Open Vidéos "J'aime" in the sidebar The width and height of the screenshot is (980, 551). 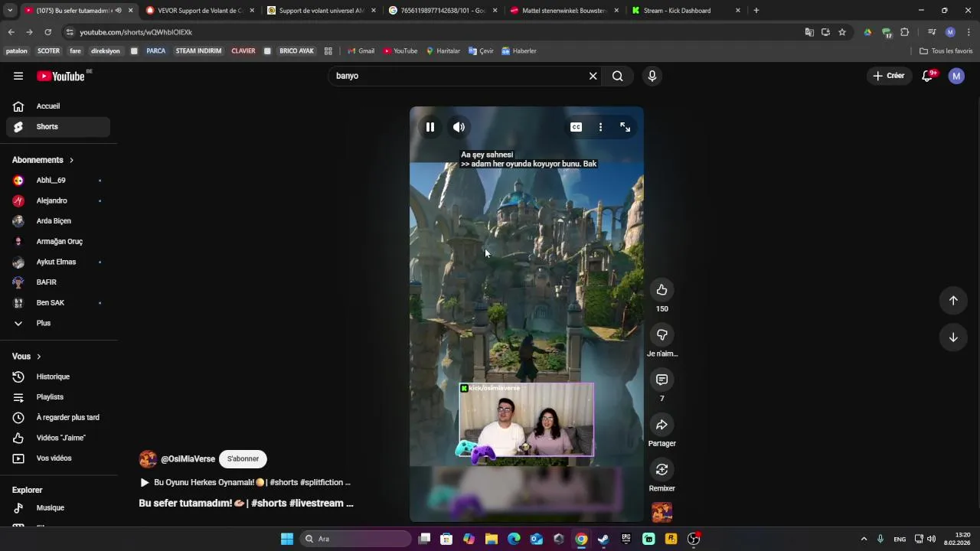(x=58, y=438)
